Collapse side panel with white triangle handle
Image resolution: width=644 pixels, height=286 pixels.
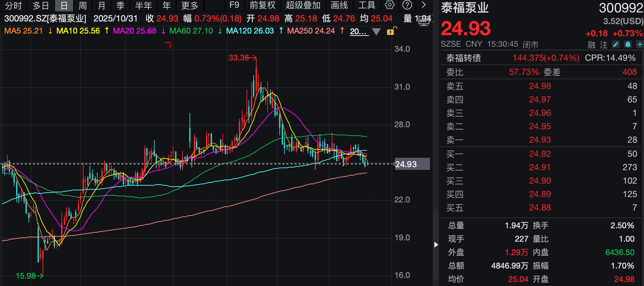point(436,245)
